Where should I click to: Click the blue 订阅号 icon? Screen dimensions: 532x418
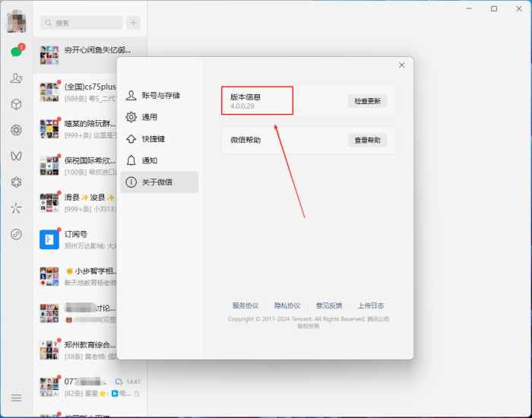pos(49,239)
